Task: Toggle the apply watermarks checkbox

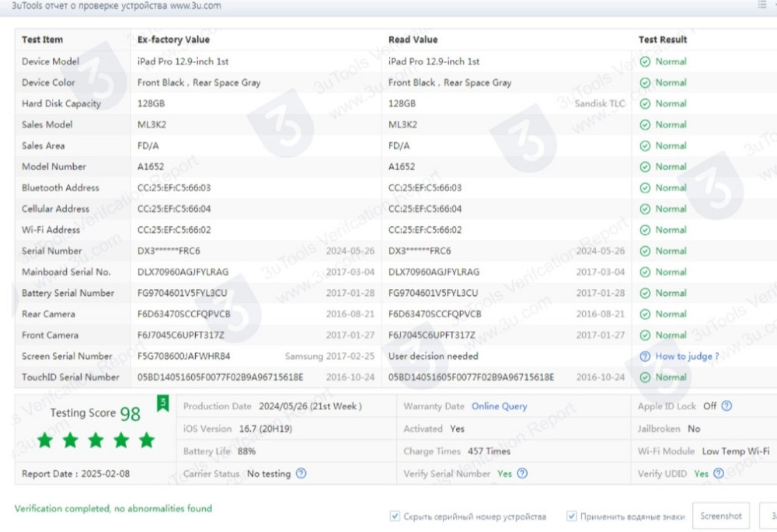Action: (x=572, y=516)
